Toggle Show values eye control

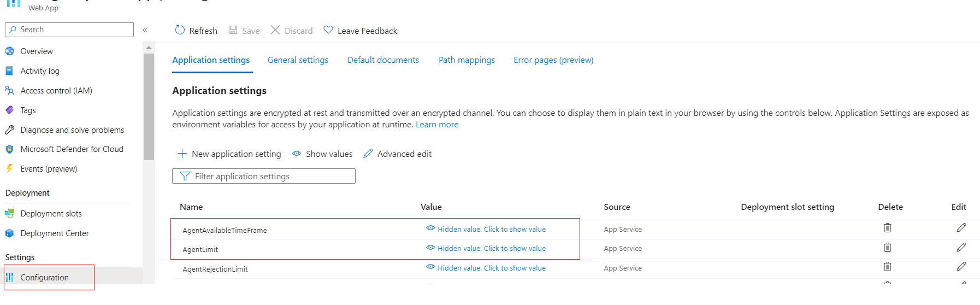click(x=322, y=154)
